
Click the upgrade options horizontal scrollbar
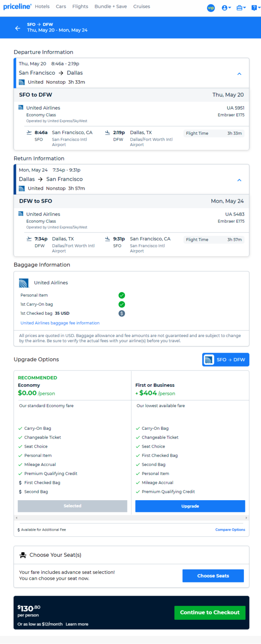click(131, 518)
